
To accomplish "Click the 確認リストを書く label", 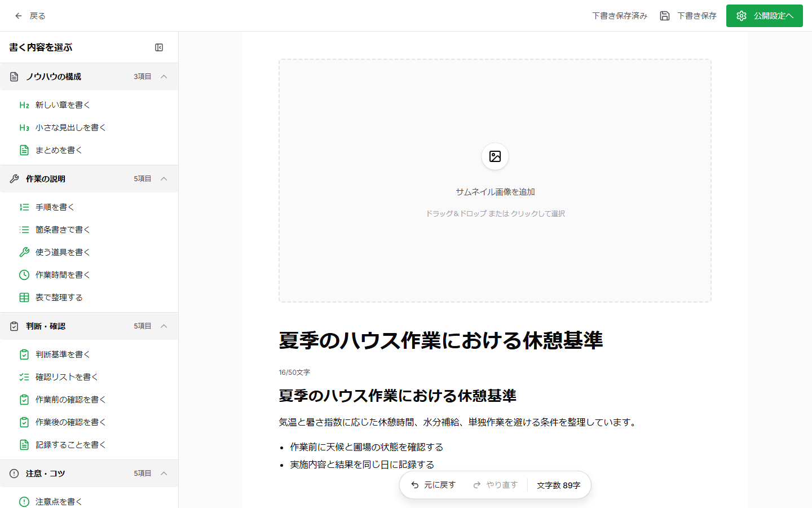I will pos(67,377).
